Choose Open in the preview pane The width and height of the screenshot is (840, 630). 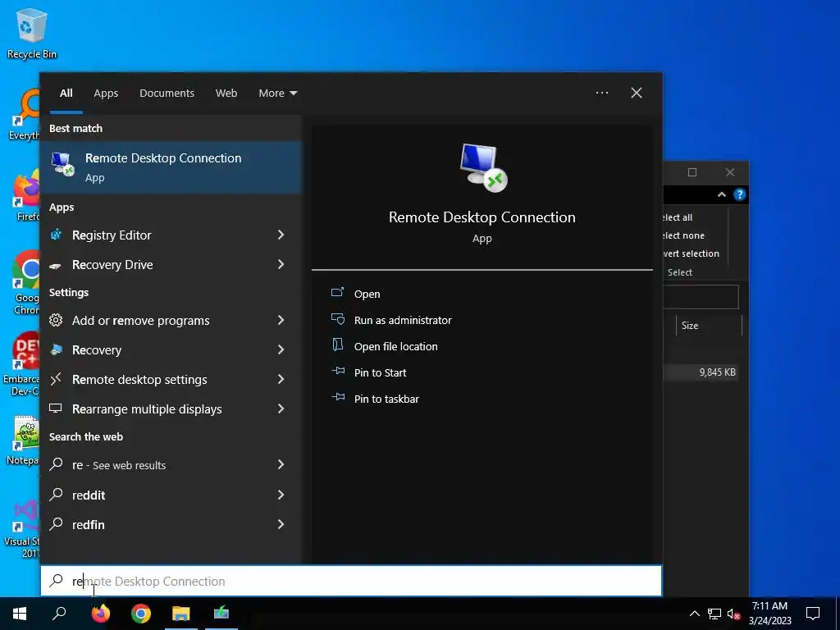(x=367, y=294)
